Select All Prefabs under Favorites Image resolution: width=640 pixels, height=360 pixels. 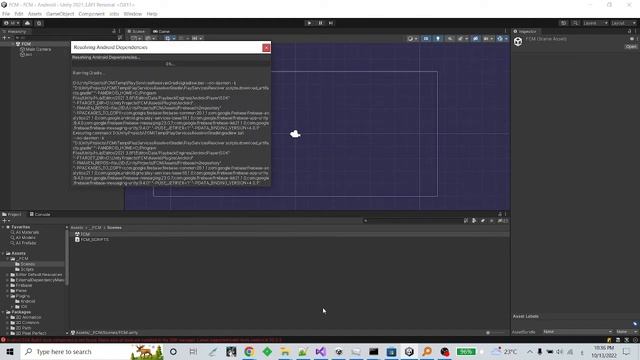26,243
